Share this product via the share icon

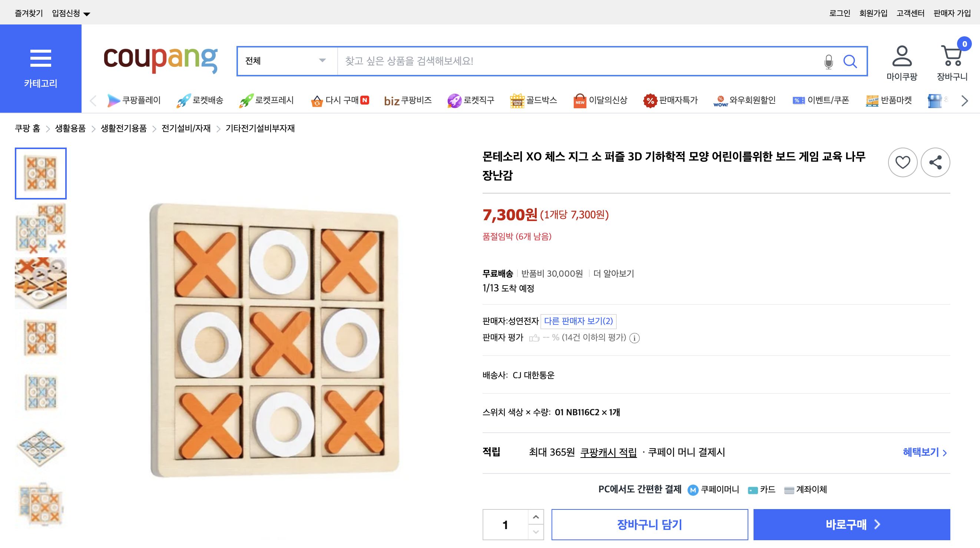[x=936, y=162]
